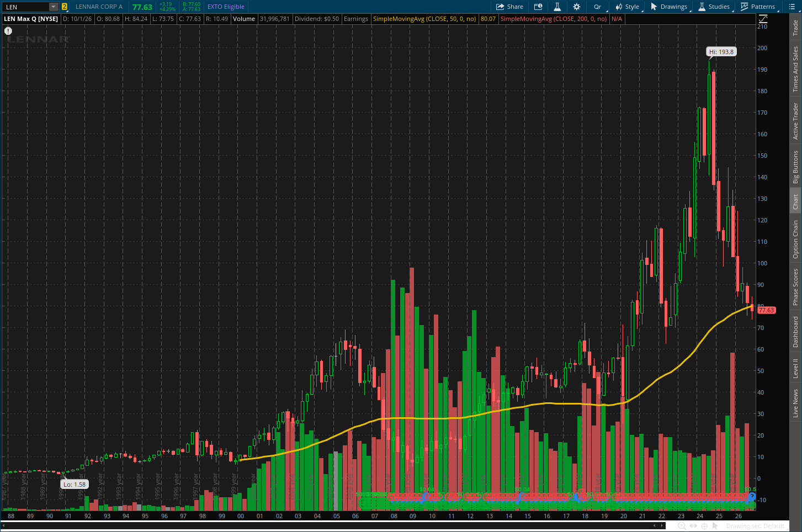Click the pointer cursor icon at bottom
The image size is (802, 532).
click(715, 526)
